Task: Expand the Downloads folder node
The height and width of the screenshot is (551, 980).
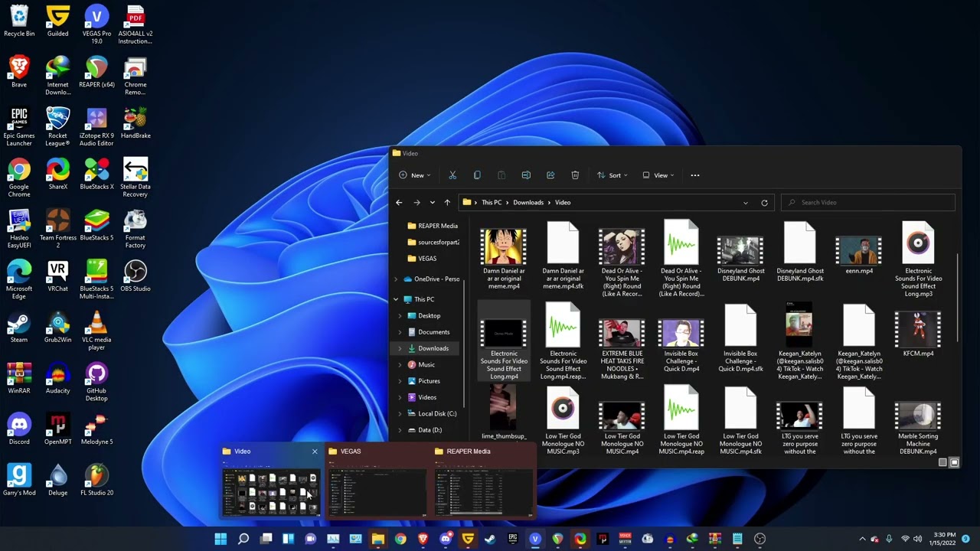Action: point(400,348)
